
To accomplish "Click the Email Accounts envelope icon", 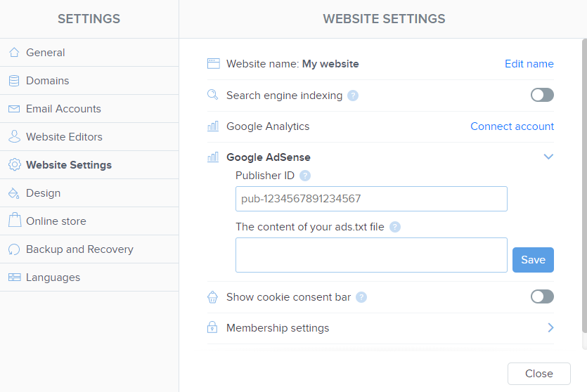I will (x=14, y=109).
